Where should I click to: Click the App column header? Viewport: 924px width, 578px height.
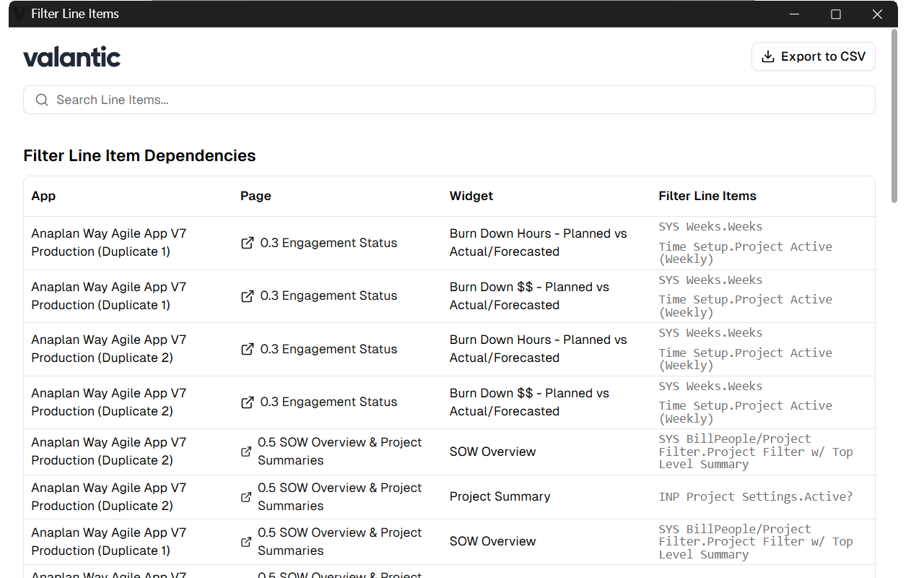click(43, 196)
